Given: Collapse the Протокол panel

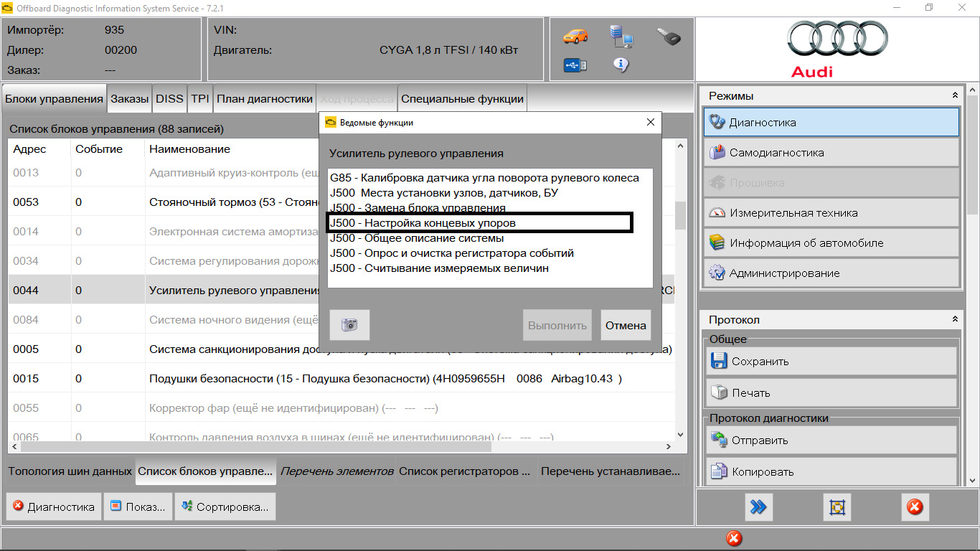Looking at the screenshot, I should click(954, 319).
